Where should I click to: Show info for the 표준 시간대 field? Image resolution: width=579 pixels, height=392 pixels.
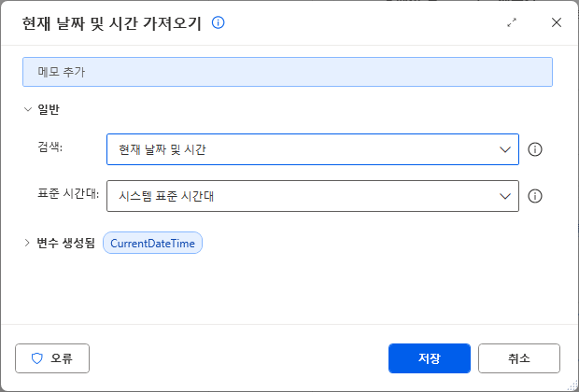coord(535,196)
